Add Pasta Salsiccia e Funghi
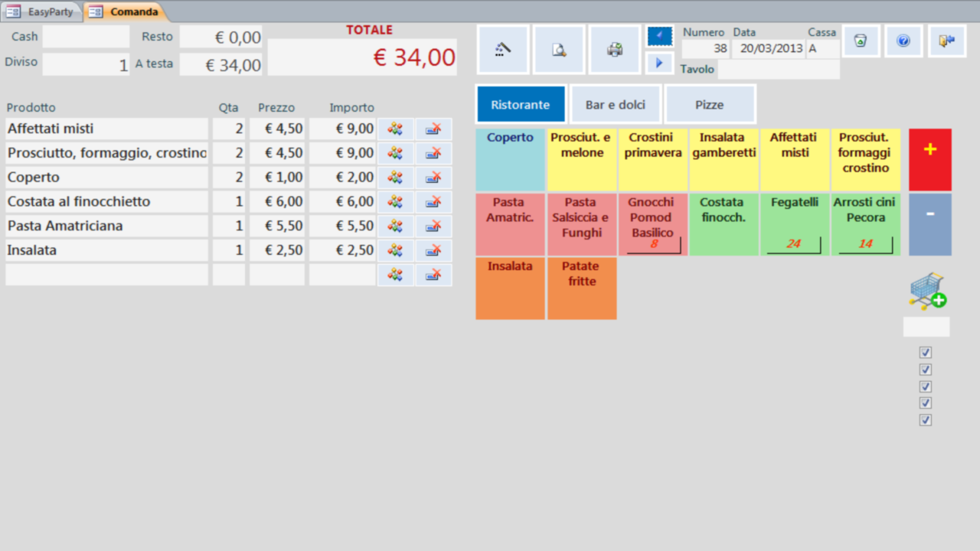 [582, 224]
